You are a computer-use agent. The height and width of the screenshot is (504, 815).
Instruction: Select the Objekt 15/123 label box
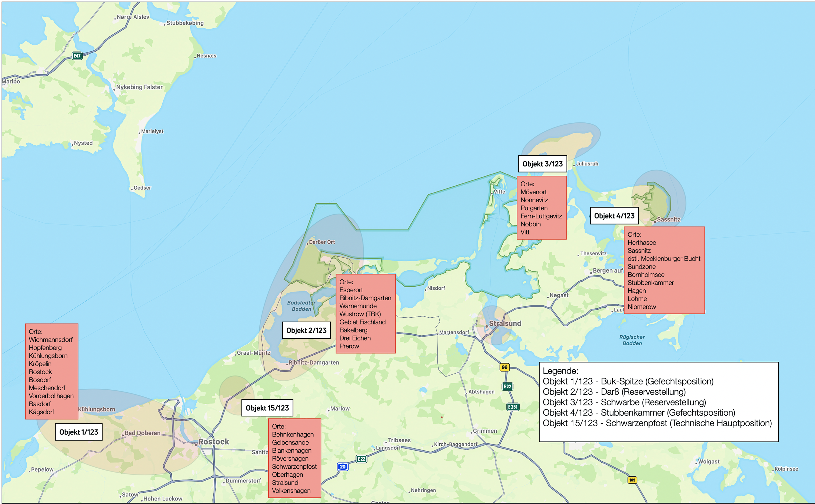pos(267,408)
